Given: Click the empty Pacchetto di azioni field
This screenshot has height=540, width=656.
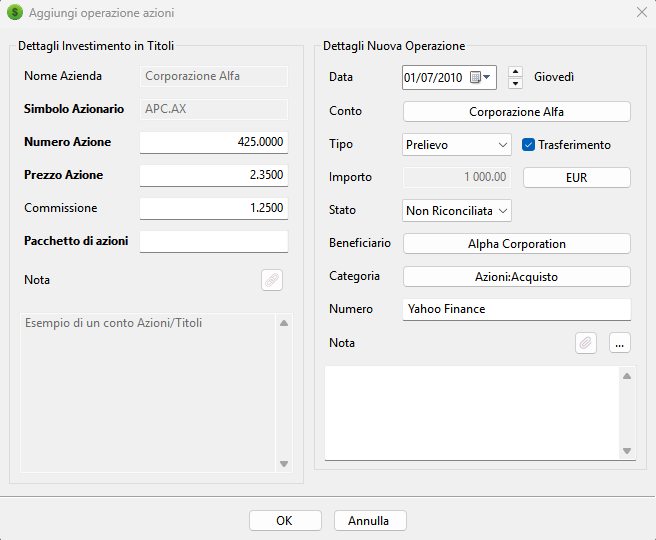Looking at the screenshot, I should (214, 241).
